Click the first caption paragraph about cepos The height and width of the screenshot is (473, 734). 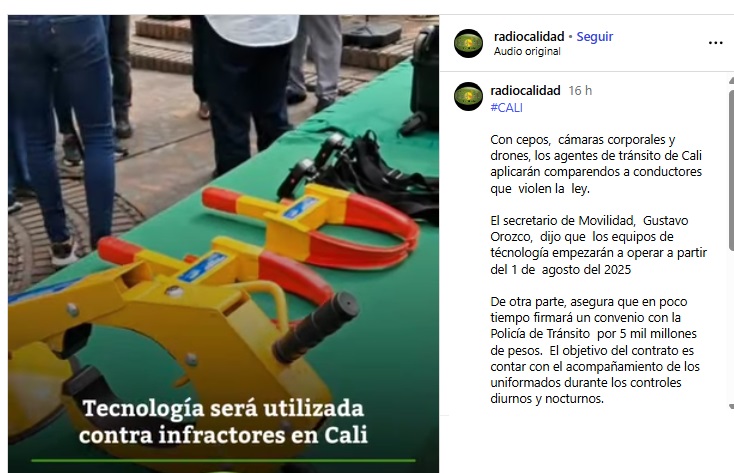(596, 164)
